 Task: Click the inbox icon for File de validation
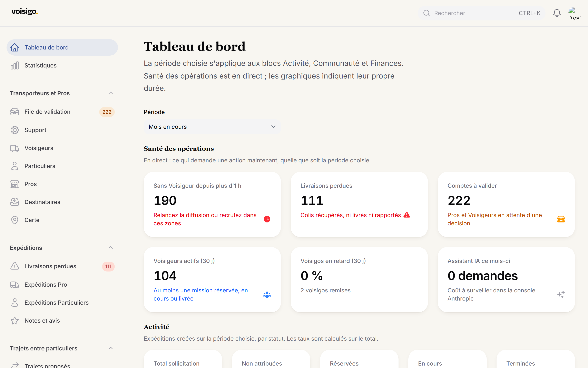[x=14, y=112]
